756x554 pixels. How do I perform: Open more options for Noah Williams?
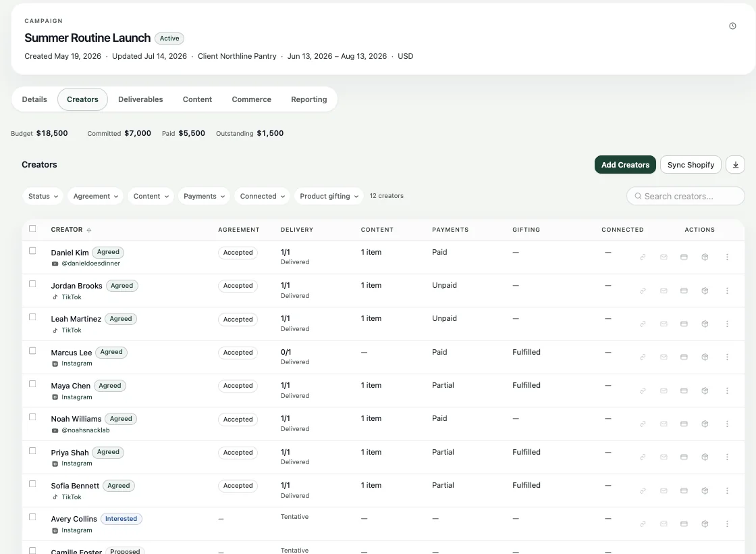tap(727, 424)
